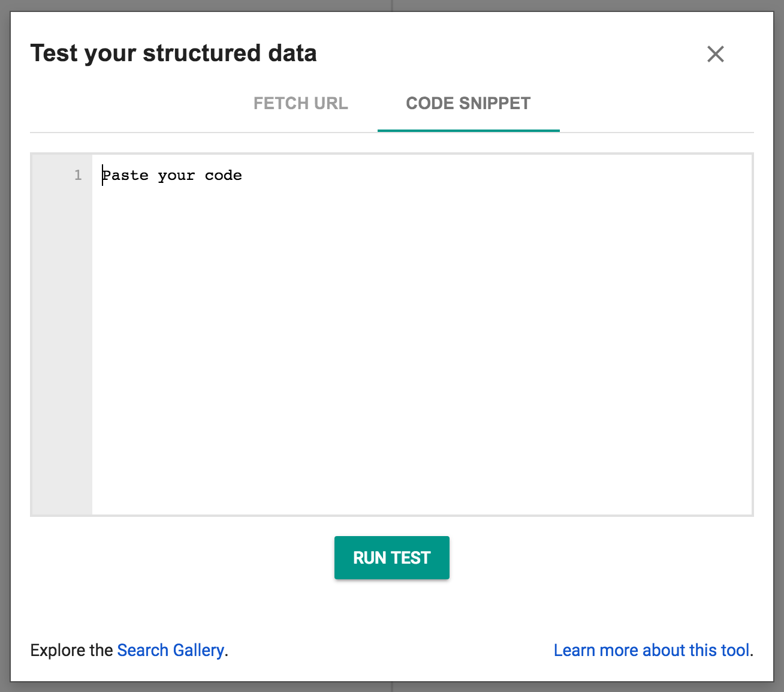Viewport: 784px width, 692px height.
Task: Select the CODE SNIPPET tab
Action: coord(468,103)
